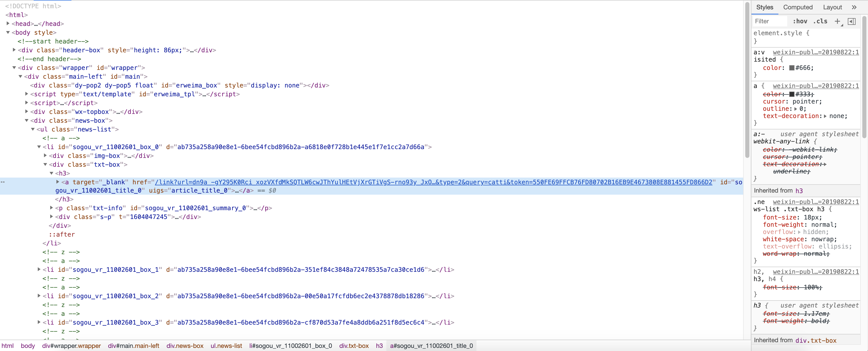Click the Styles Filter input field
The image size is (868, 351).
coord(770,21)
